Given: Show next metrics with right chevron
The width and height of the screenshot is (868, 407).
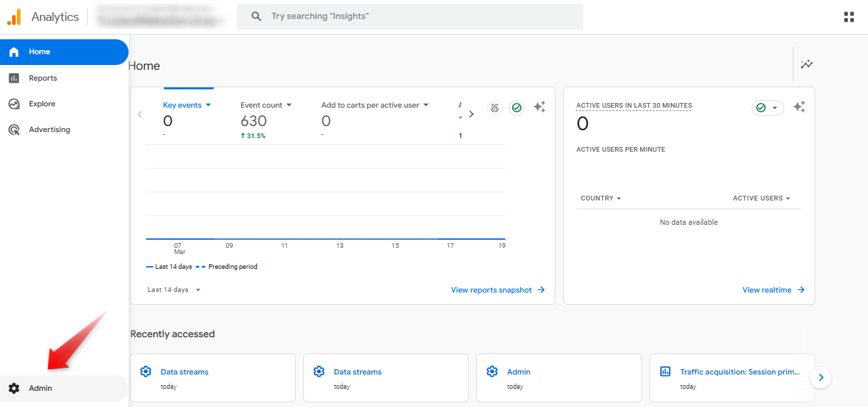Looking at the screenshot, I should (472, 114).
